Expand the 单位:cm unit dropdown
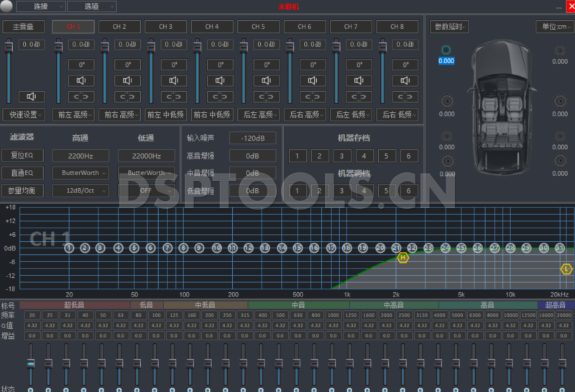Image resolution: width=575 pixels, height=392 pixels. click(x=553, y=27)
